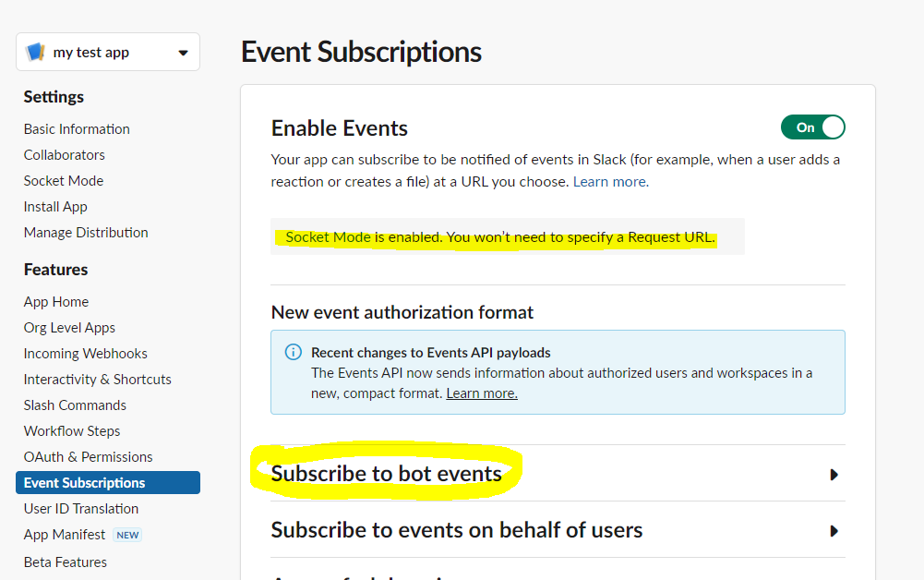Expand Subscribe to events on behalf of users

(x=834, y=531)
